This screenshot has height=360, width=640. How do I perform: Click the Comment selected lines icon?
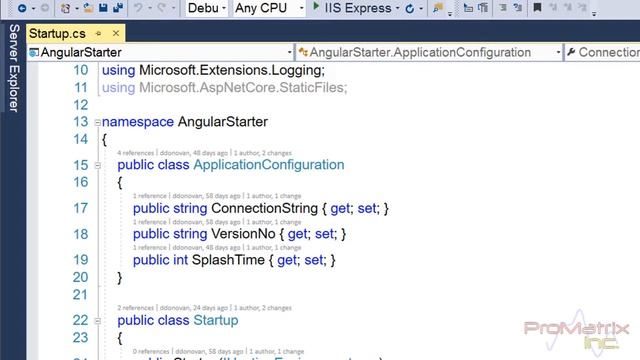(503, 7)
